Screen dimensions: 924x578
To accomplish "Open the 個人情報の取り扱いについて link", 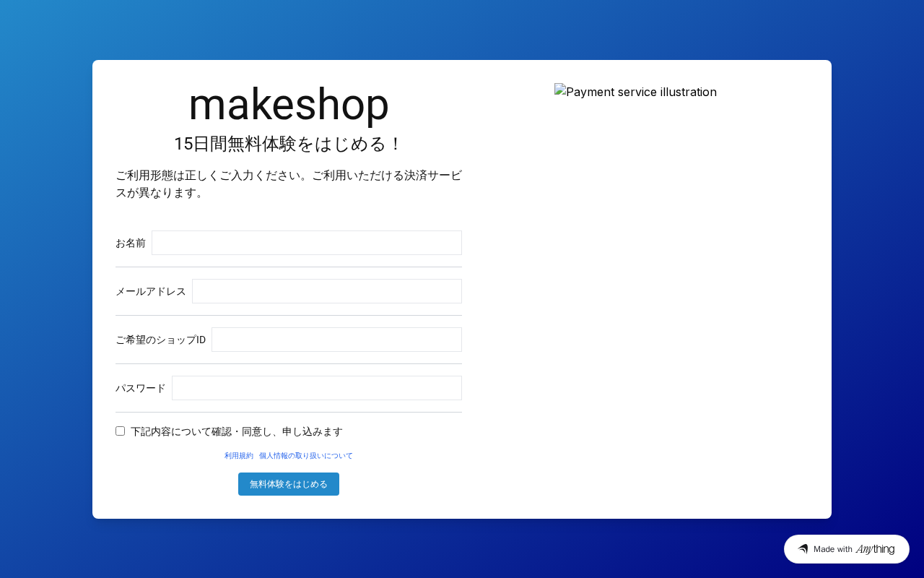I will pyautogui.click(x=306, y=456).
